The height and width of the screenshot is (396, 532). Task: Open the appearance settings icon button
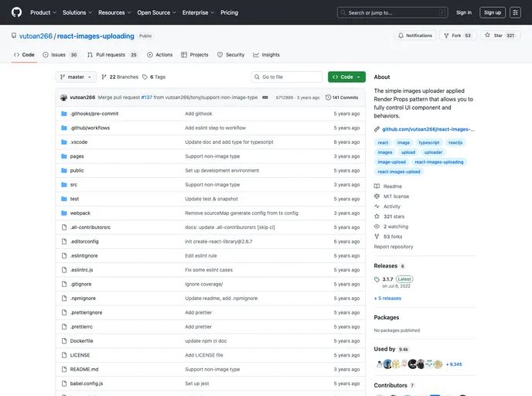[515, 12]
